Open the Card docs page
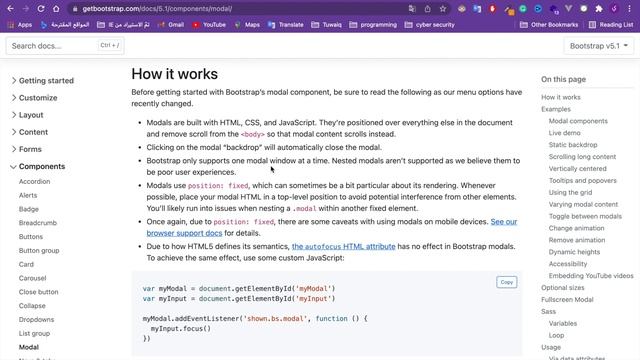This screenshot has width=640, height=360. (x=26, y=264)
